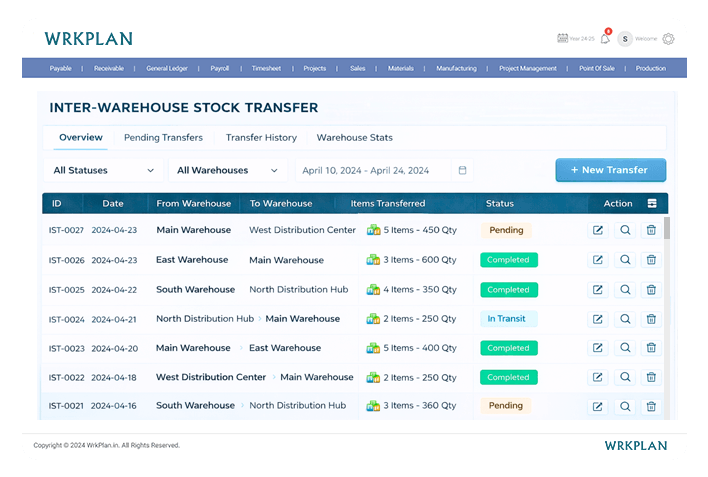The height and width of the screenshot is (477, 708).
Task: Click the Pending status of IST-0027
Action: [x=506, y=230]
